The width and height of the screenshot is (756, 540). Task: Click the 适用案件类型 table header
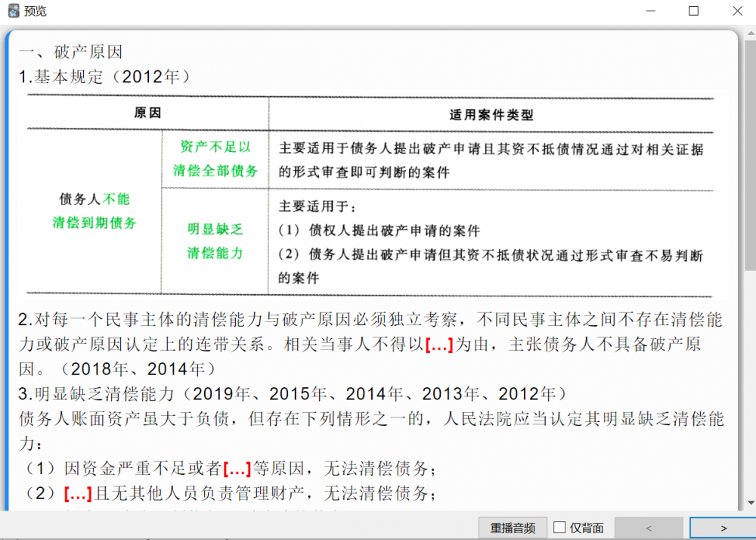point(491,114)
